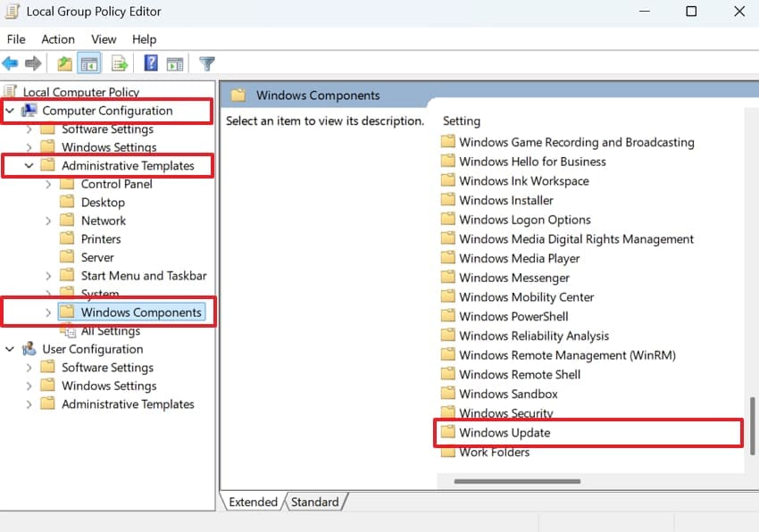Screen dimensions: 759x532
Task: Select the Up One Level folder icon
Action: click(x=63, y=63)
